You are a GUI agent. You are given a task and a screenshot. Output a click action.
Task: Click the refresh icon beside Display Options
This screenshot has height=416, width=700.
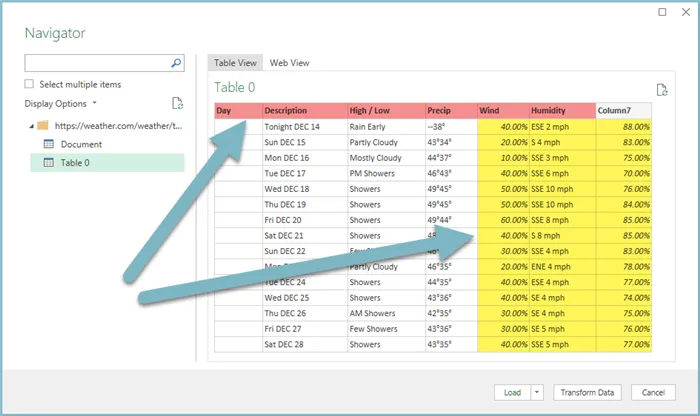click(177, 103)
